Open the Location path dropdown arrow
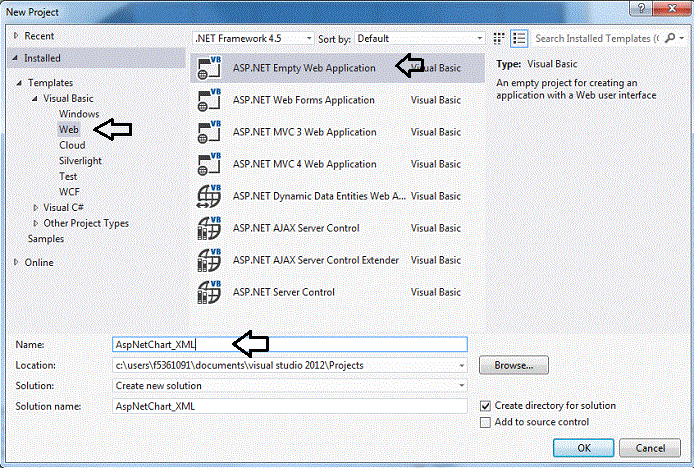 pyautogui.click(x=462, y=366)
